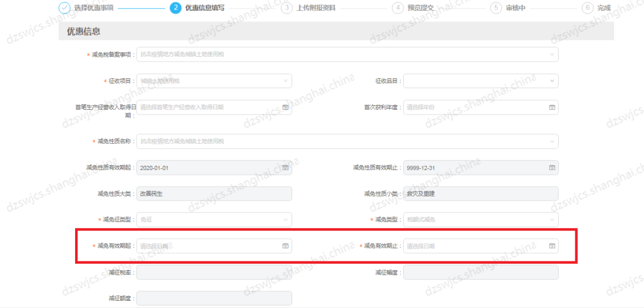
Task: Open date picker icon for 减免有效期起
Action: (x=285, y=245)
